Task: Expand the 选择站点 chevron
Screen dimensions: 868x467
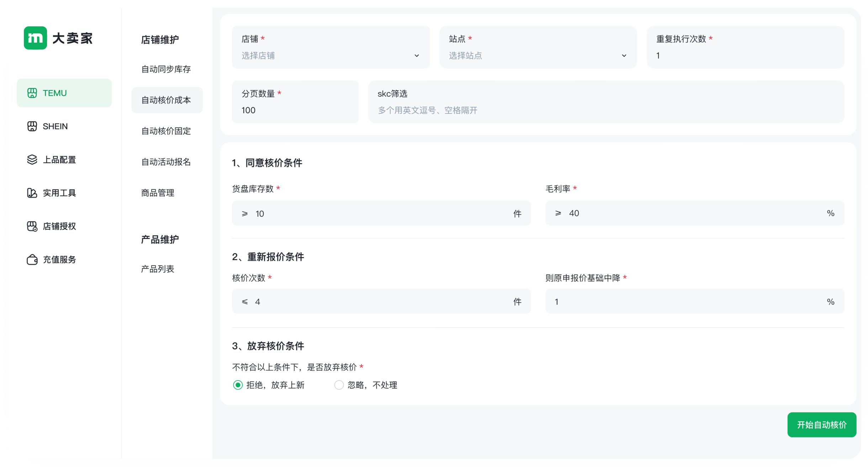Action: click(624, 55)
